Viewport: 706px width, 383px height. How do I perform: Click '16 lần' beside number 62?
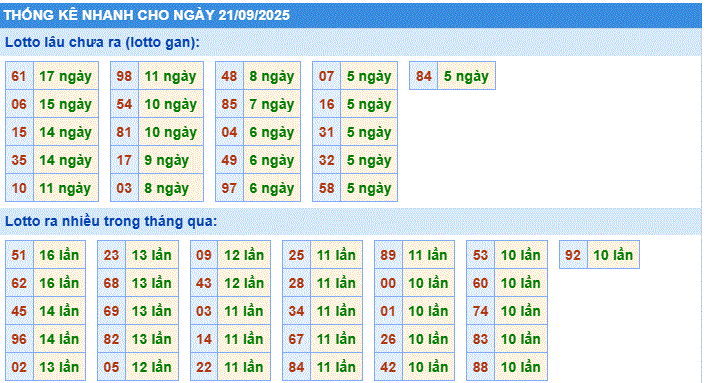tap(59, 283)
